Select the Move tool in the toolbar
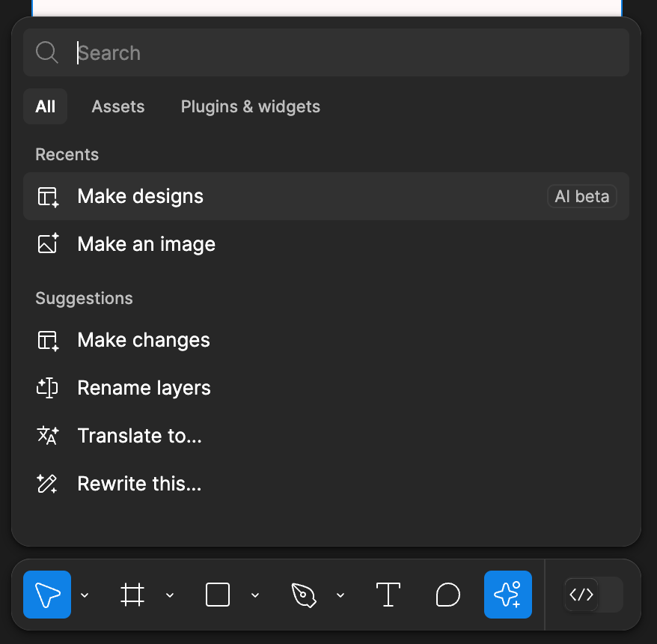The height and width of the screenshot is (644, 657). point(47,594)
